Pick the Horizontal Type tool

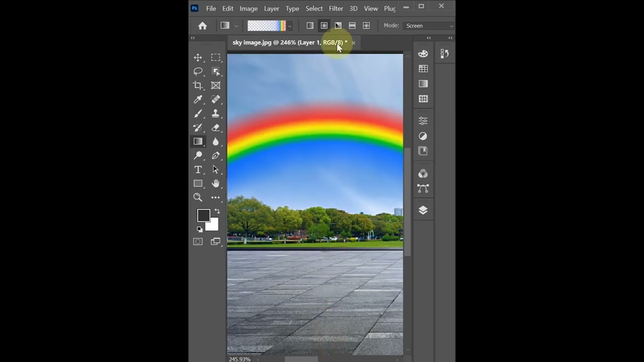coord(198,170)
